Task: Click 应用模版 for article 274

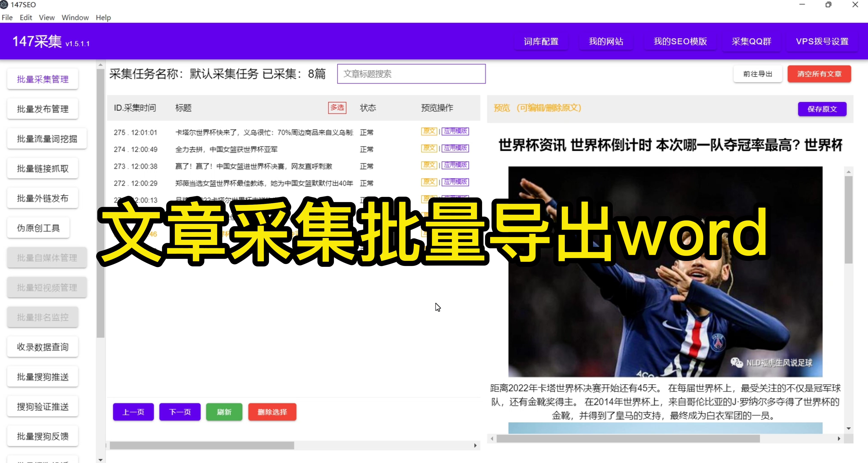Action: tap(456, 148)
